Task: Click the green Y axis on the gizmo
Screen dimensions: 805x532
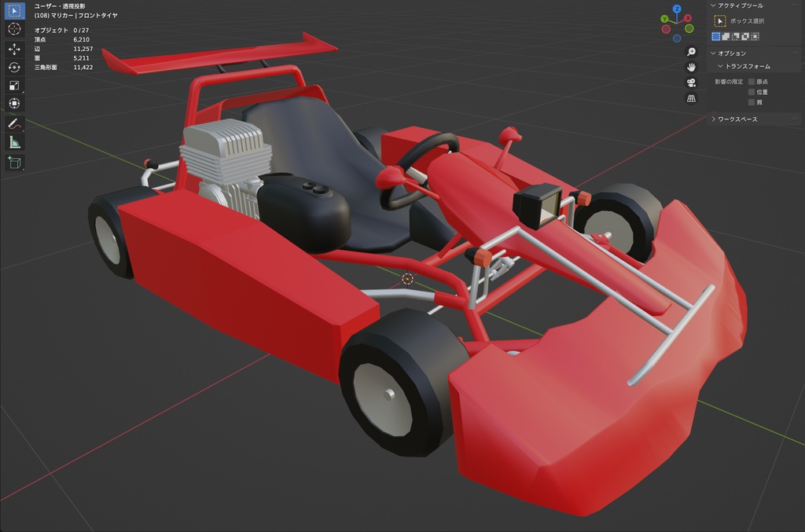Action: (665, 19)
